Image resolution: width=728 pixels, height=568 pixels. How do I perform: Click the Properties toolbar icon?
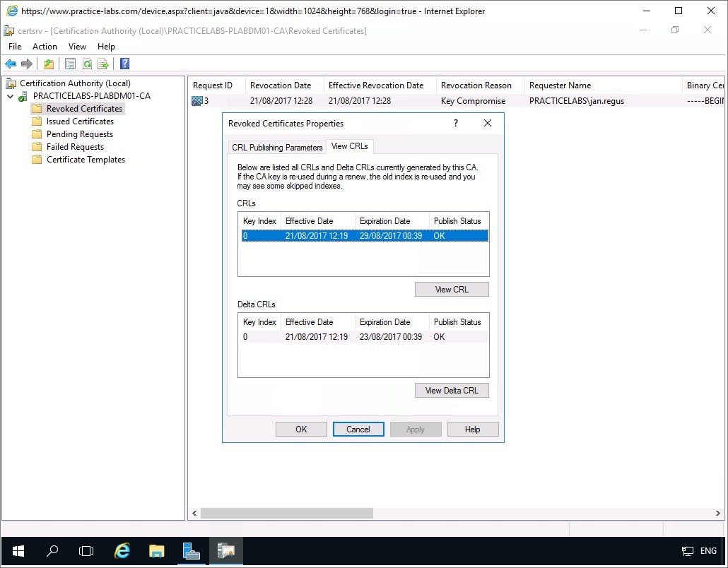click(x=70, y=64)
